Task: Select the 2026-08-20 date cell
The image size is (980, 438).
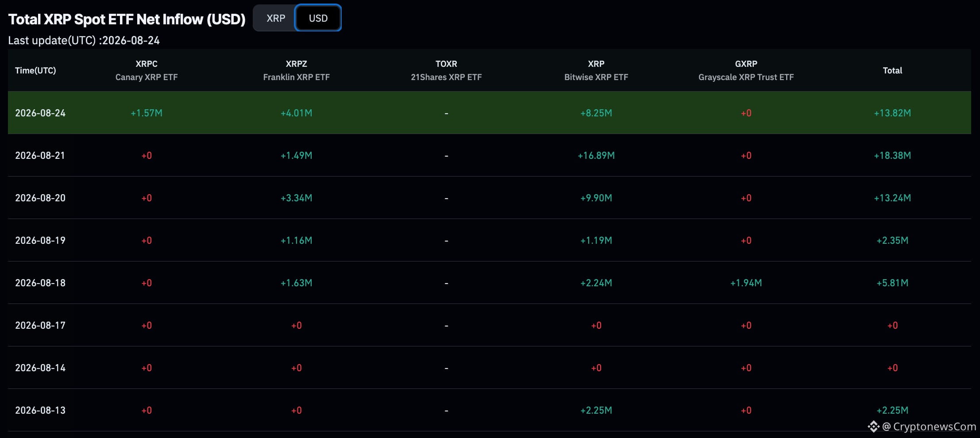Action: click(x=40, y=198)
